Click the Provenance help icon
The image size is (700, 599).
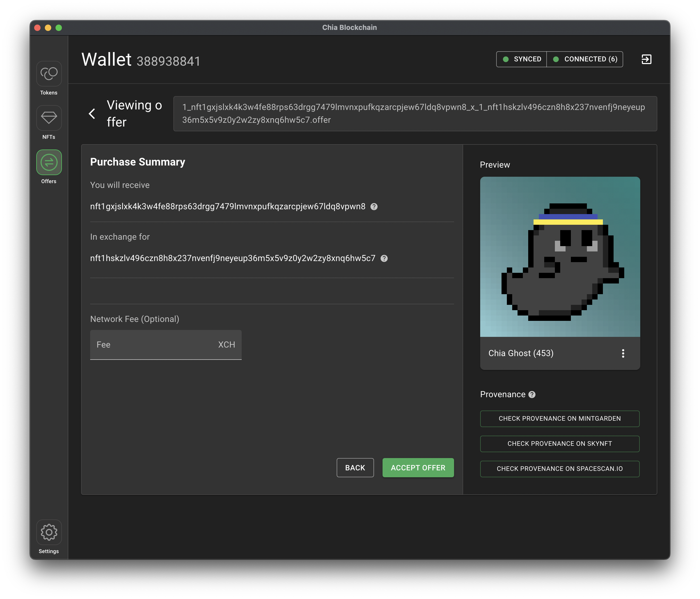(532, 395)
